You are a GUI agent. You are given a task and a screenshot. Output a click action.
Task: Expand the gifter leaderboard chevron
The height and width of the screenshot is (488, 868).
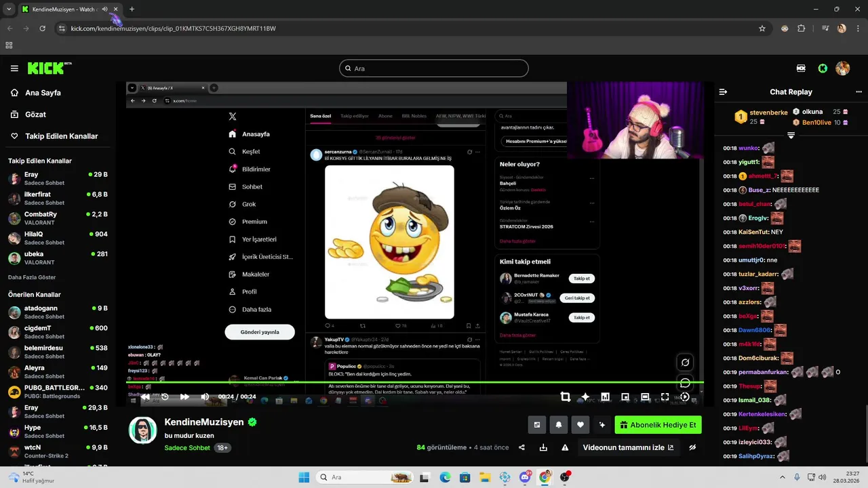(x=791, y=136)
